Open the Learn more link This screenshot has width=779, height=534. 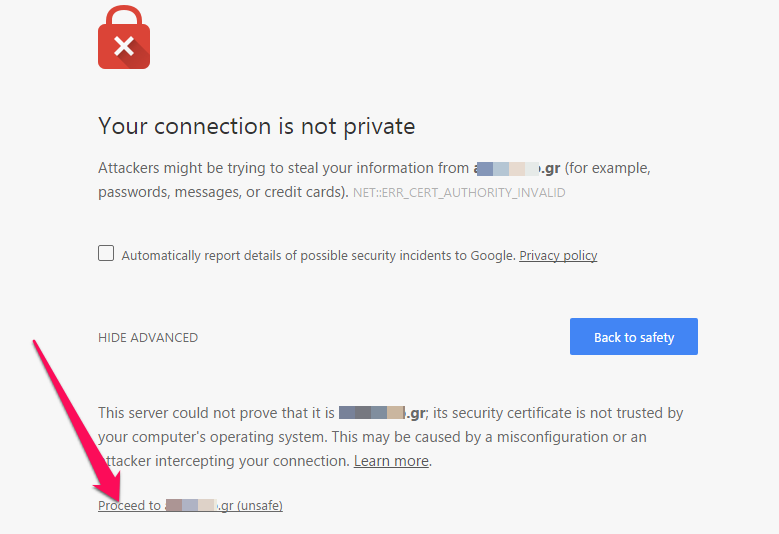click(391, 461)
